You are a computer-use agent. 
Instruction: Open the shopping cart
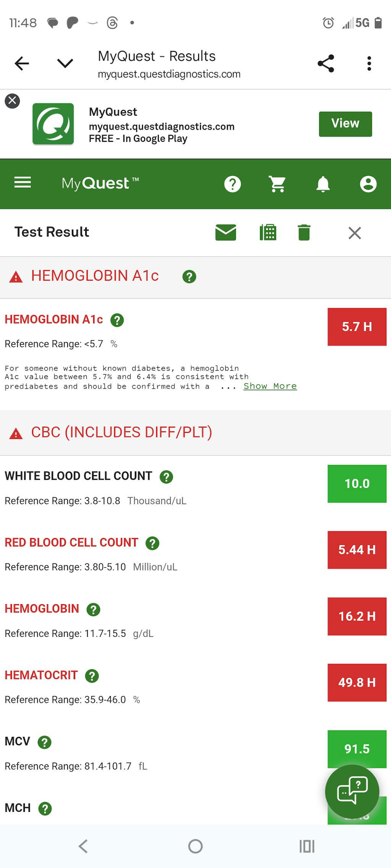(277, 184)
